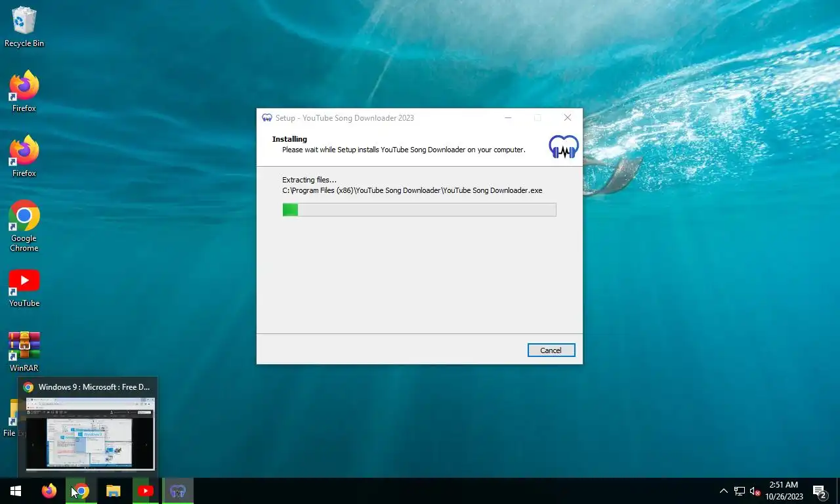The width and height of the screenshot is (840, 504).
Task: Click the install path text ending in .exe
Action: coord(412,190)
